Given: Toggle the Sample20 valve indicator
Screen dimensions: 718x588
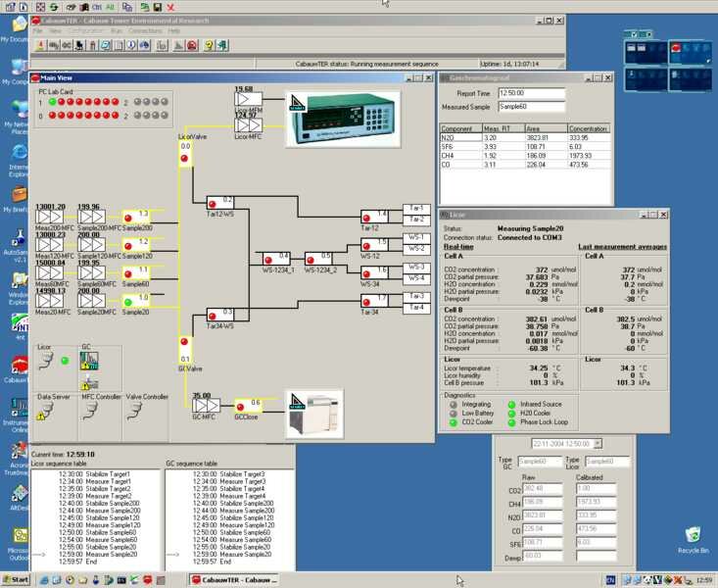Looking at the screenshot, I should point(127,302).
